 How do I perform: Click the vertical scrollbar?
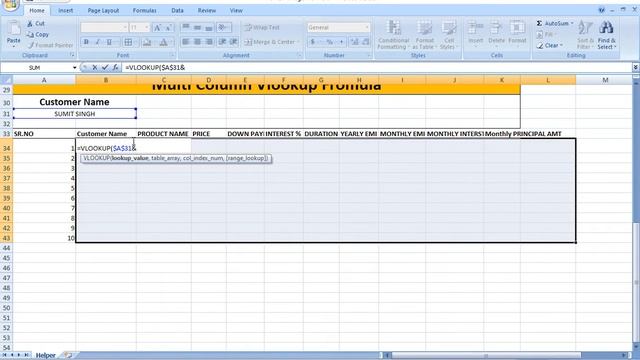point(636,282)
